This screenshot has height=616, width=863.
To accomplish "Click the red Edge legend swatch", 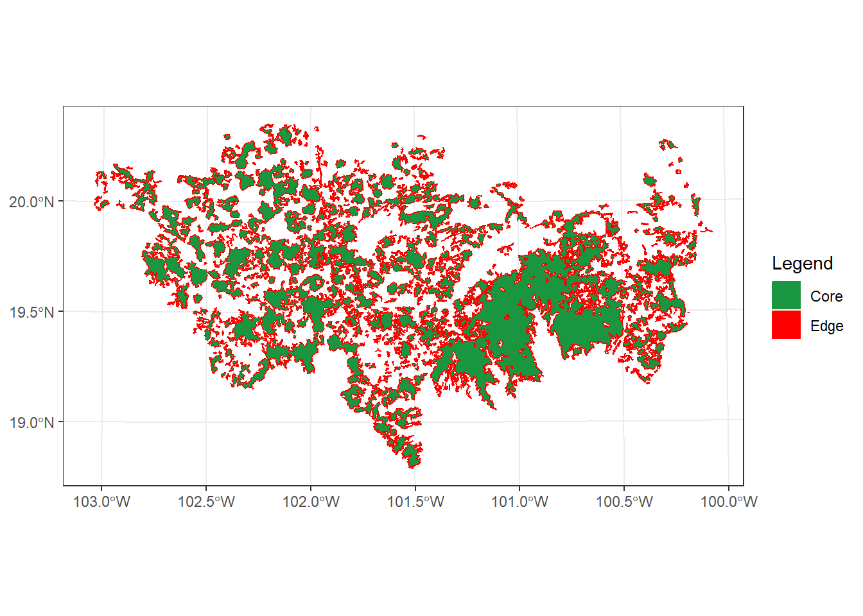I will [786, 325].
